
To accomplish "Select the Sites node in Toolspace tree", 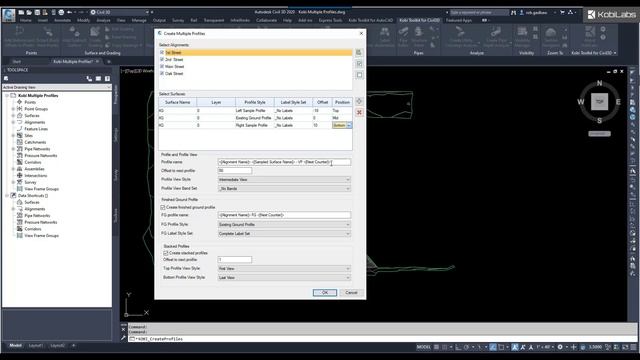I will 29,136.
